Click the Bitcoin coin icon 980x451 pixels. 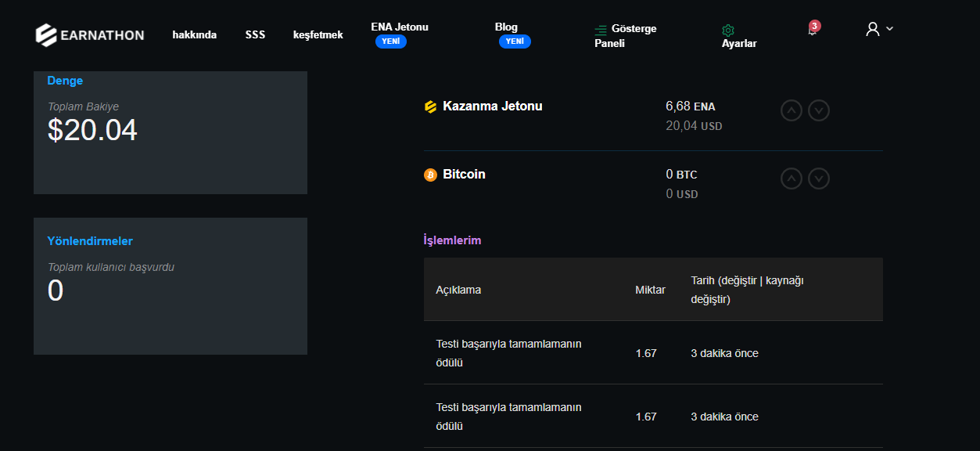pos(430,175)
